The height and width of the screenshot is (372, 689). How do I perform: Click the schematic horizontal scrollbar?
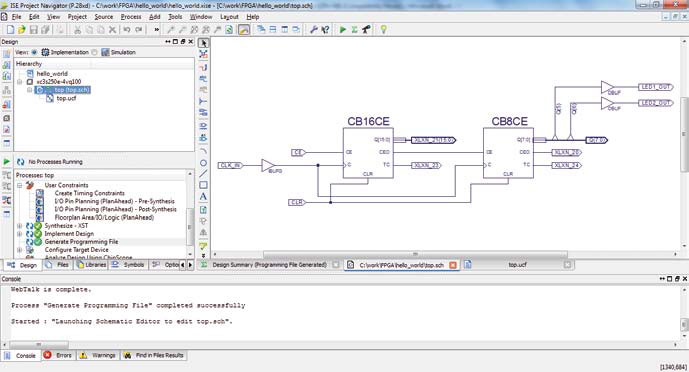click(415, 254)
